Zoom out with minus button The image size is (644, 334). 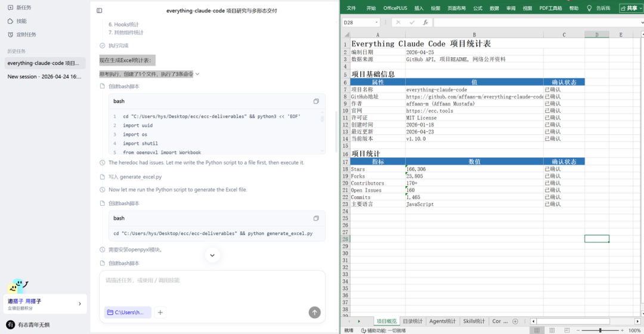tap(578, 330)
